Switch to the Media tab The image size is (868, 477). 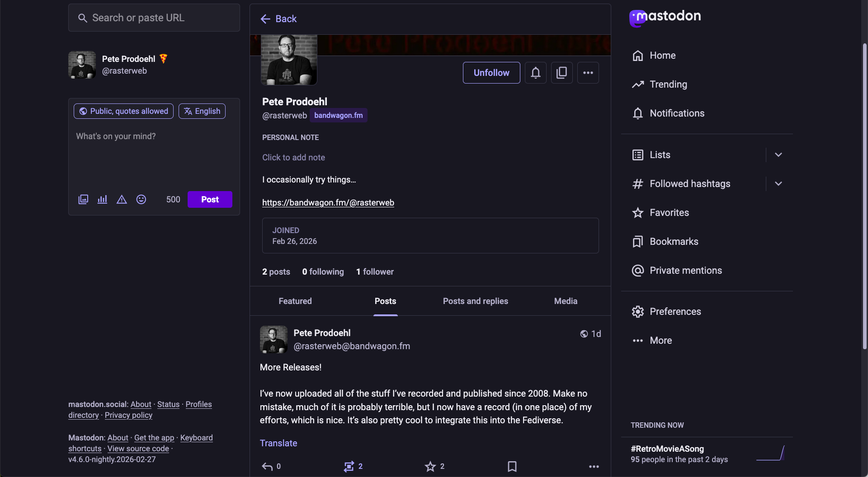[565, 301]
